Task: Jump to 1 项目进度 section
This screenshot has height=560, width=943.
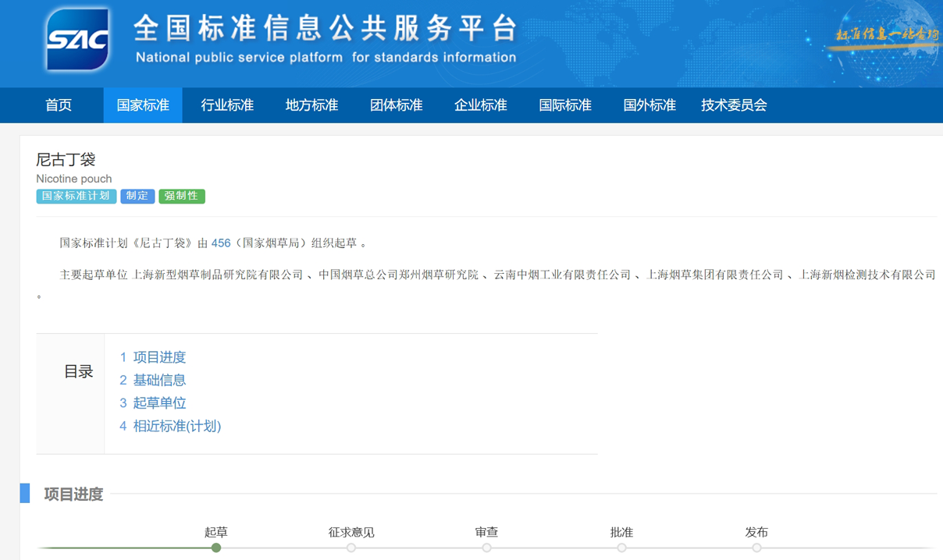Action: point(152,357)
